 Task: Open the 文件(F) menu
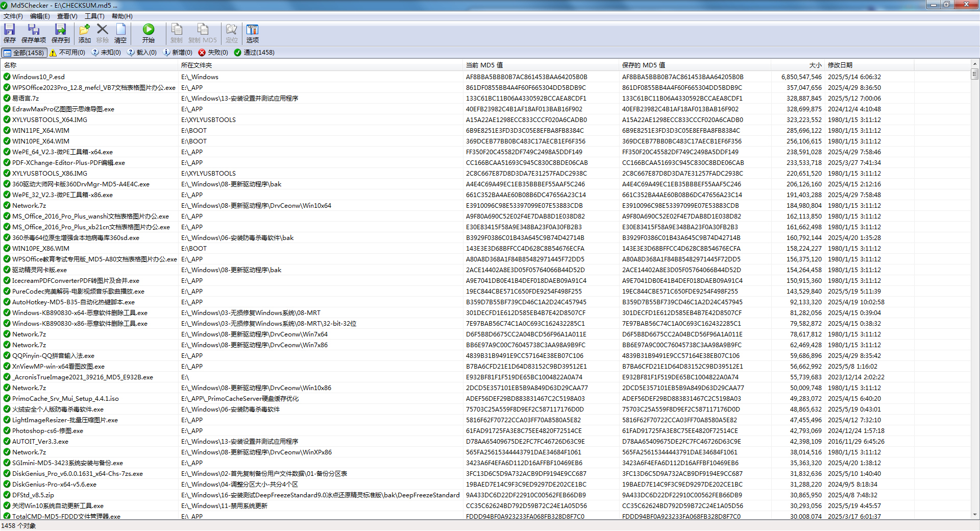13,16
